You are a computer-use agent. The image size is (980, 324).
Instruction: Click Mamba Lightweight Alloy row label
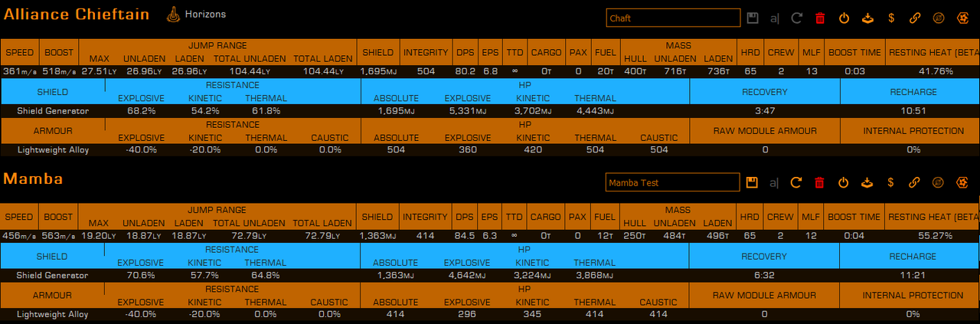point(53,315)
